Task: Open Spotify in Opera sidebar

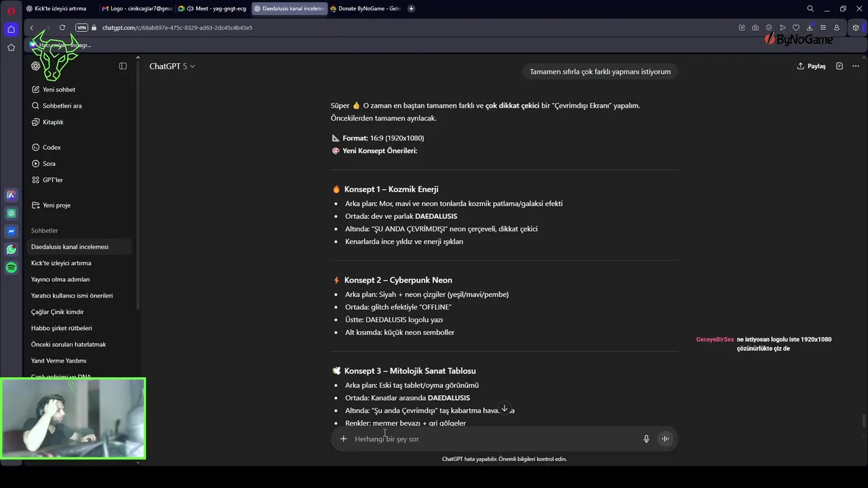Action: click(x=11, y=268)
